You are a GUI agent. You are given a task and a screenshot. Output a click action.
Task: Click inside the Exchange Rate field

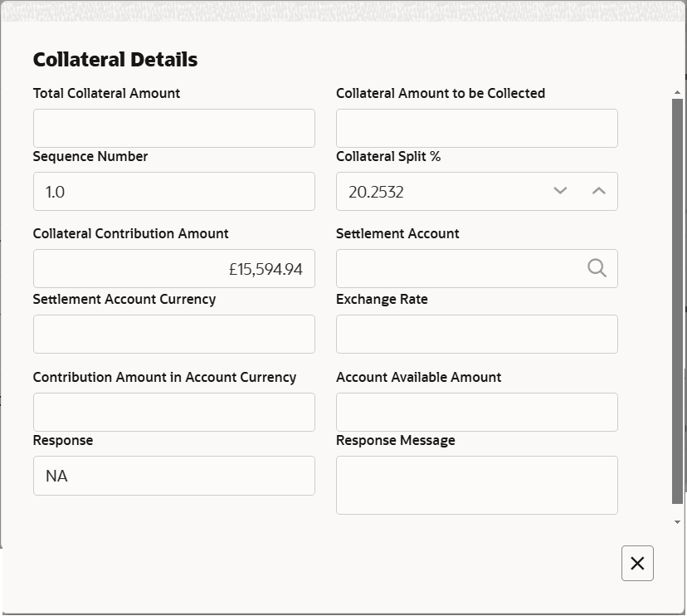pos(476,334)
